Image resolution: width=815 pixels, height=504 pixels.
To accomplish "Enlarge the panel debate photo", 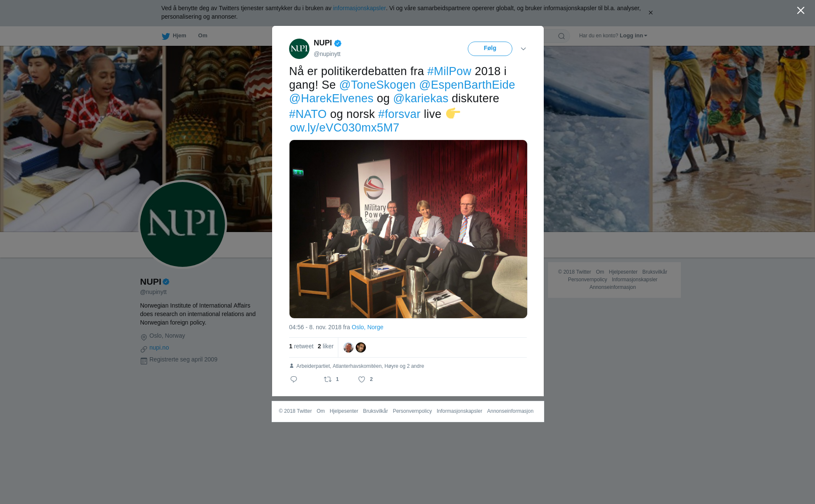I will (408, 229).
